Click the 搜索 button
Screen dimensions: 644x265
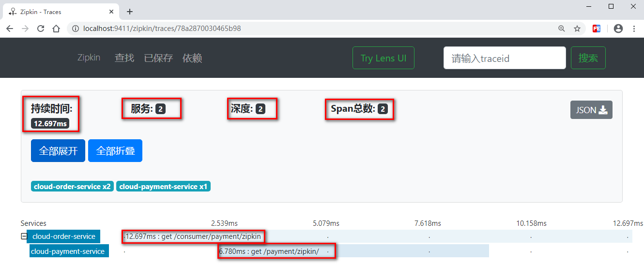point(588,58)
